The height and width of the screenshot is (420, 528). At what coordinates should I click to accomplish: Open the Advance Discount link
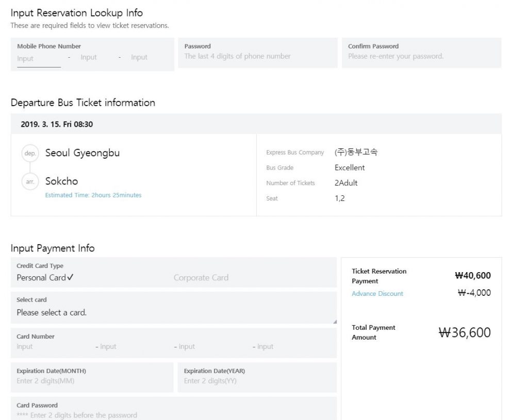[x=377, y=294]
